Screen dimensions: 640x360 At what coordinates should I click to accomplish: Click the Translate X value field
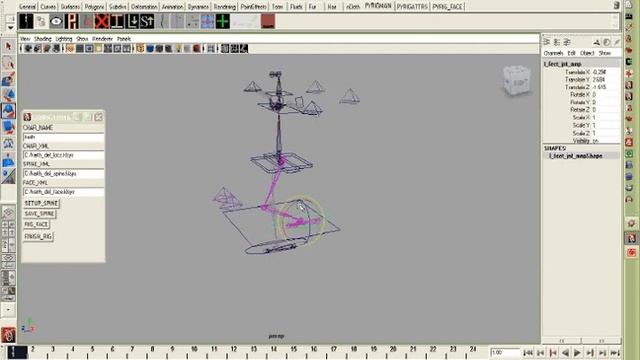(605, 72)
